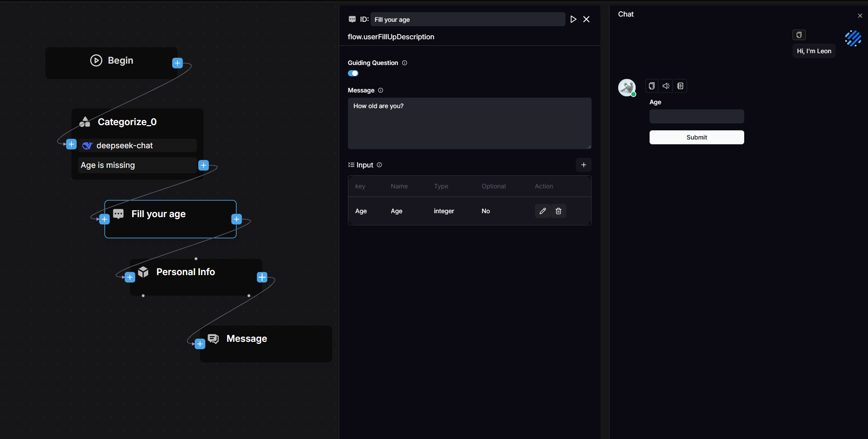Edit the Age input row with pencil icon
868x439 pixels.
(543, 211)
